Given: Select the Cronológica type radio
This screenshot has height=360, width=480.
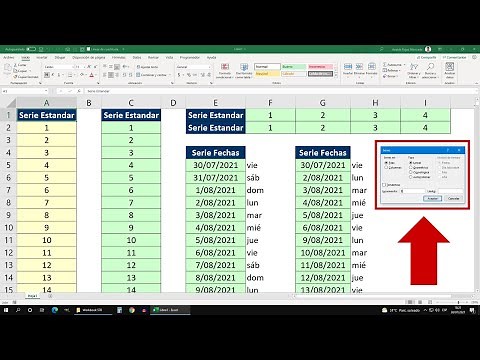Looking at the screenshot, I should 411,172.
